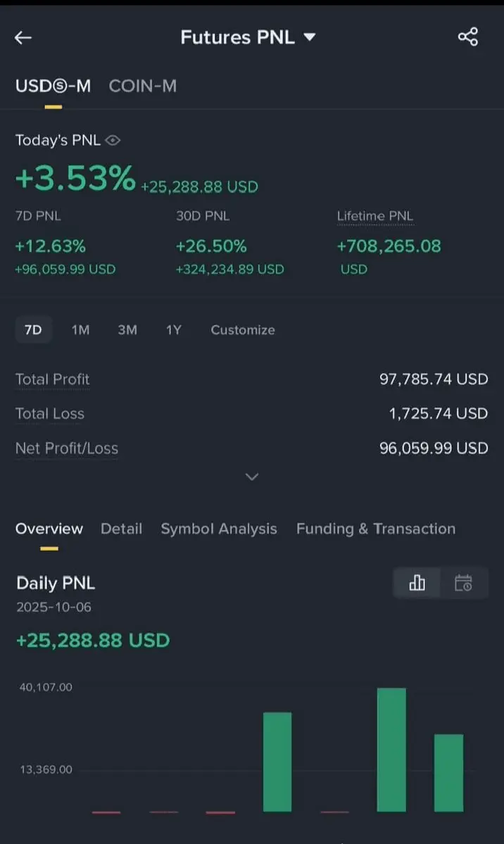
Task: Tap the back arrow icon
Action: click(23, 37)
